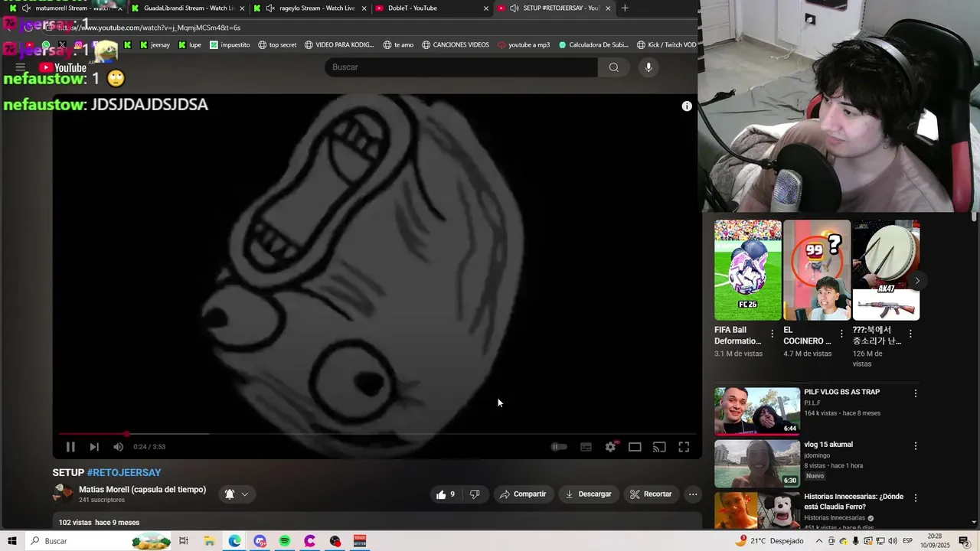980x551 pixels.
Task: Open Spotify from the taskbar
Action: [x=285, y=541]
